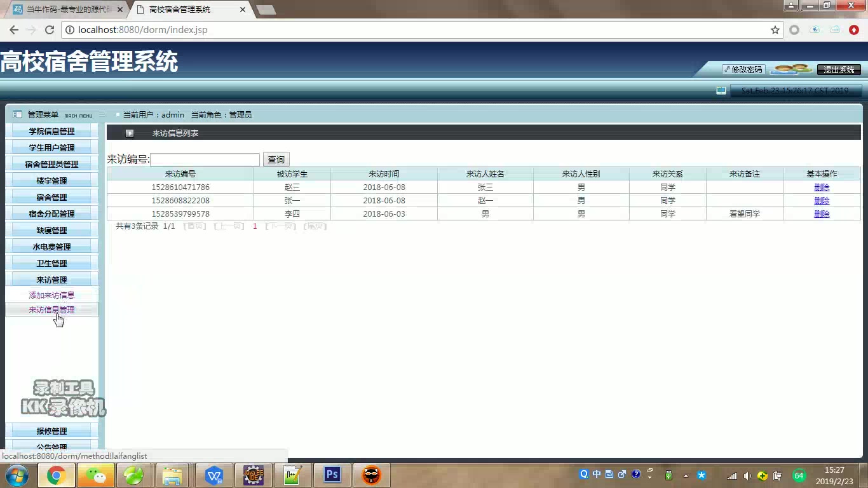
Task: Click the 2018-06-03 date cell
Action: 384,214
